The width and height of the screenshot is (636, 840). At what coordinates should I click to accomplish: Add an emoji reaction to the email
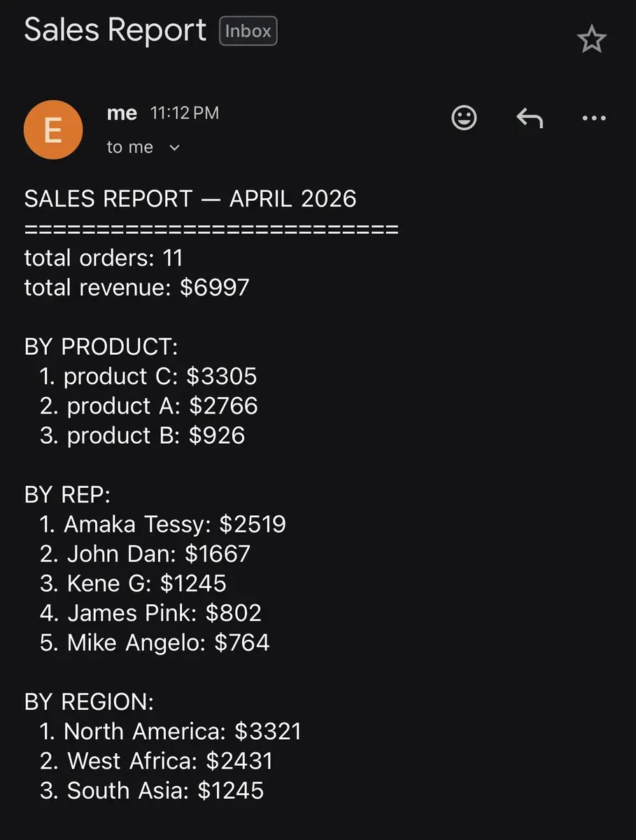(x=464, y=118)
